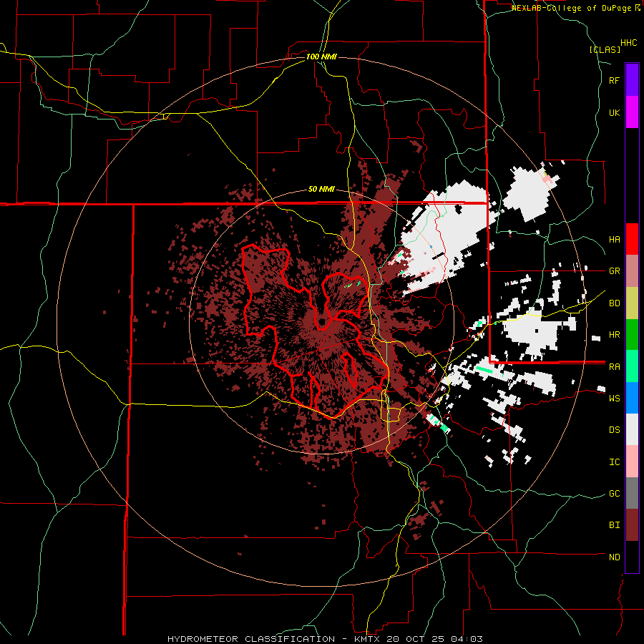Screen dimensions: 644x644
Task: Click the IC pink legend swatch
Action: (632, 462)
